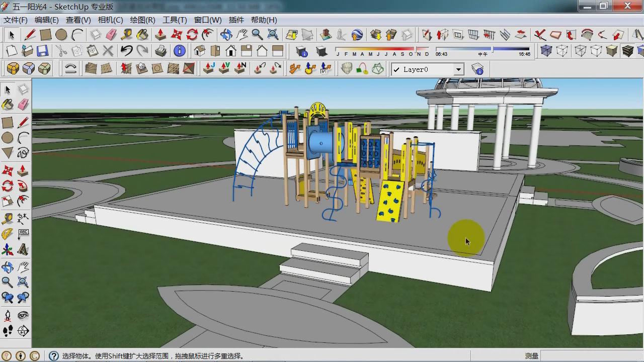Switch to the Iso house view

point(200,51)
